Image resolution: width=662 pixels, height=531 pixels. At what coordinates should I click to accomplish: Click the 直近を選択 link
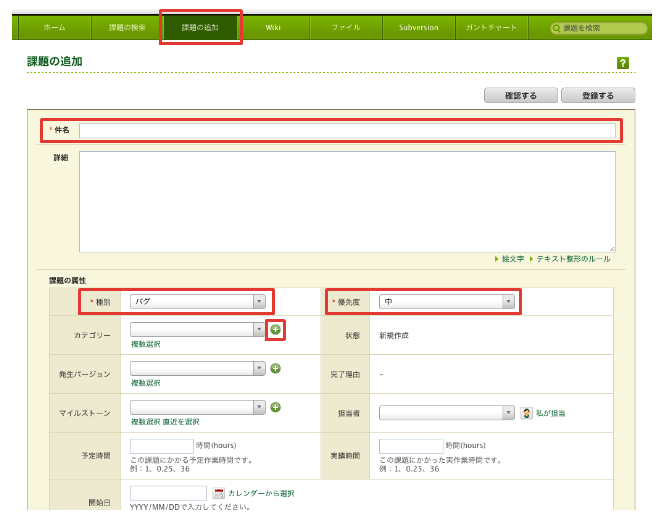pyautogui.click(x=181, y=422)
